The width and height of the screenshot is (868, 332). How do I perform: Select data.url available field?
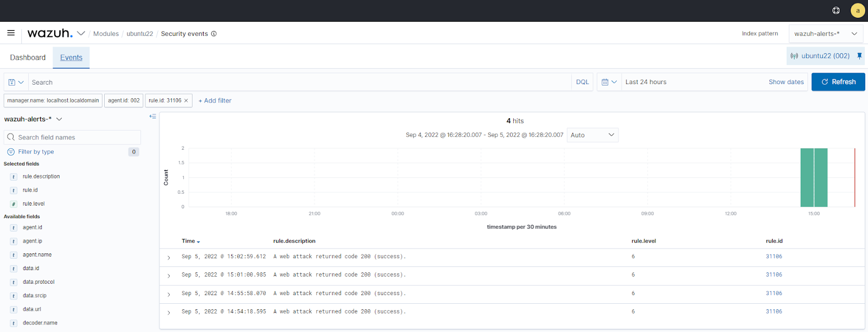click(x=32, y=309)
